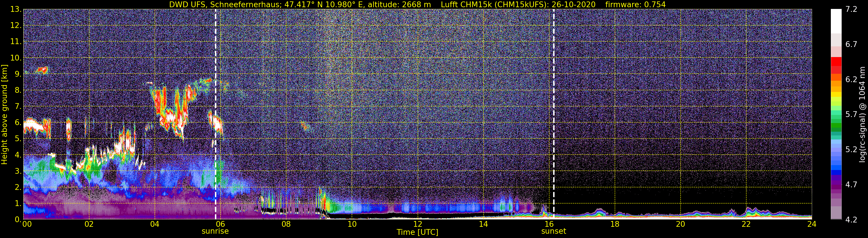The height and width of the screenshot is (238, 868).
Task: Click the '0.' height tick label
Action: 18,220
